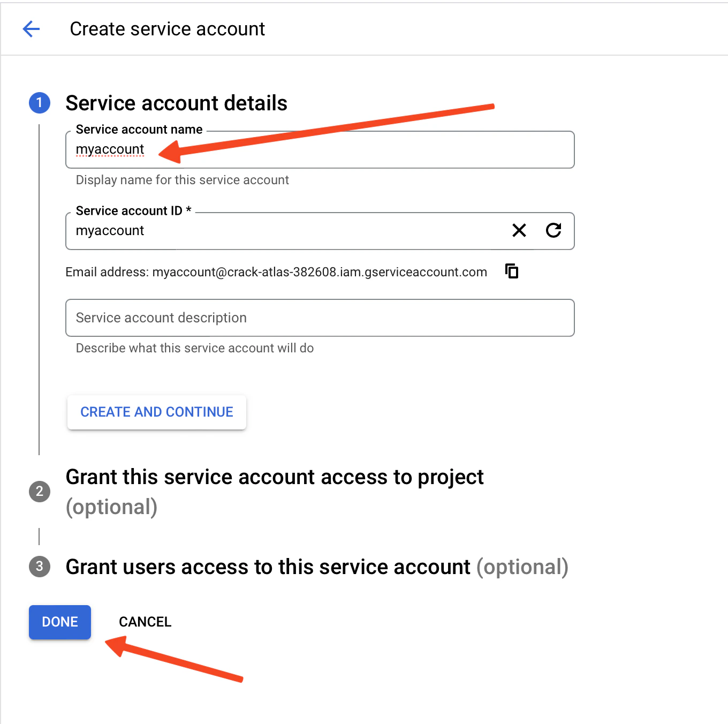Click CREATE AND CONTINUE button

pyautogui.click(x=157, y=412)
